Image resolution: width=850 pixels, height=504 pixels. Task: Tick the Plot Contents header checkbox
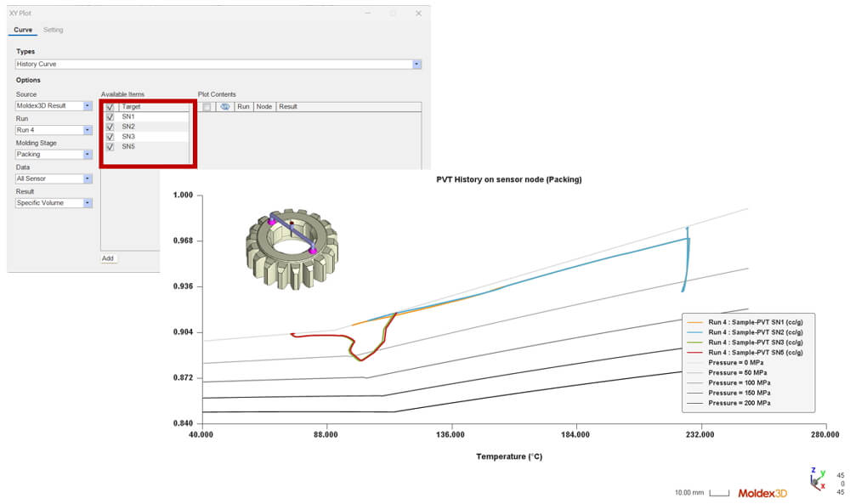click(207, 107)
